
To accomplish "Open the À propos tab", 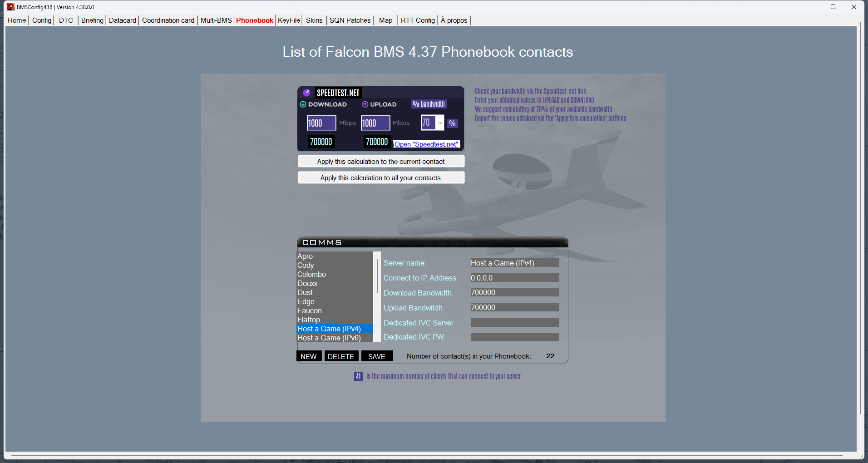I will (454, 20).
